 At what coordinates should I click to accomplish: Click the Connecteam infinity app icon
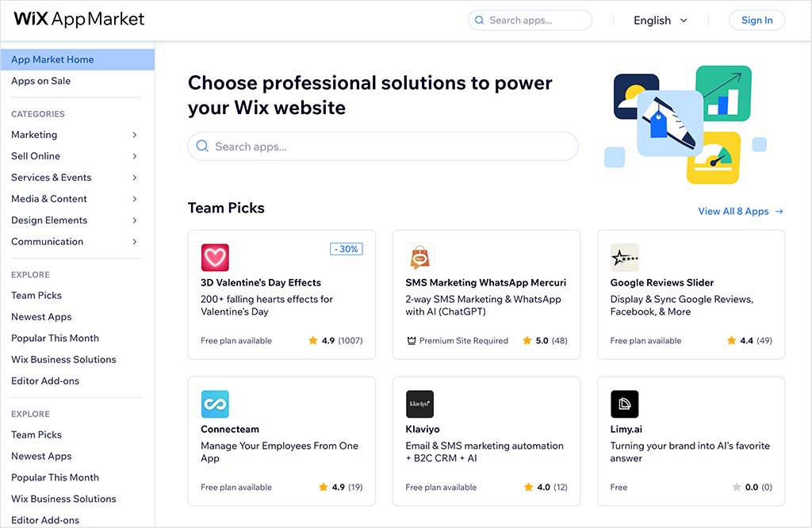click(x=215, y=404)
